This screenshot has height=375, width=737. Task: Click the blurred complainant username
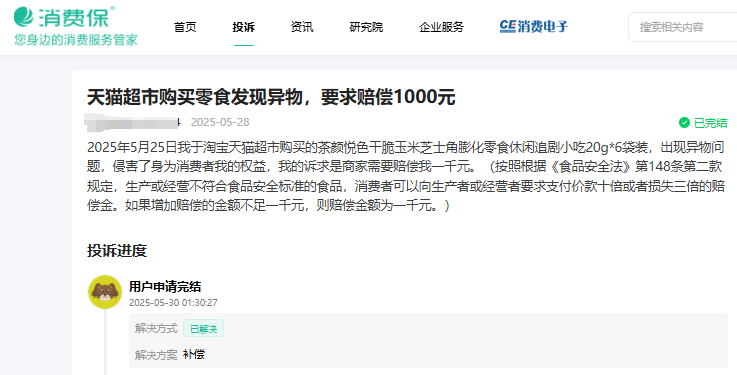(x=133, y=122)
